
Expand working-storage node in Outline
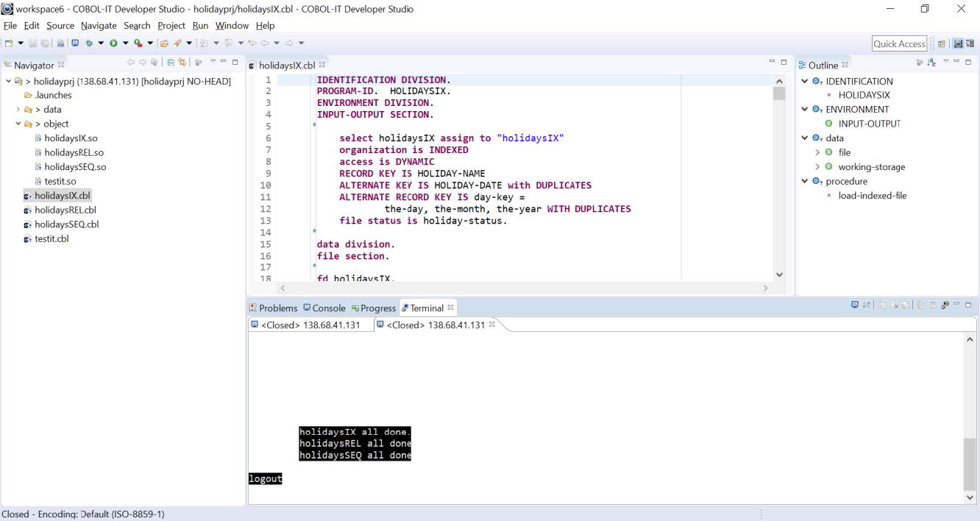(x=817, y=167)
